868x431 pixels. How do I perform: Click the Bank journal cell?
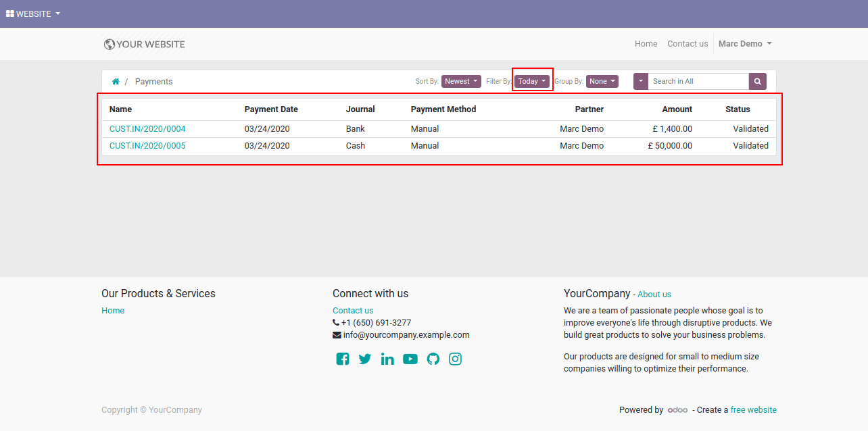[x=355, y=129]
